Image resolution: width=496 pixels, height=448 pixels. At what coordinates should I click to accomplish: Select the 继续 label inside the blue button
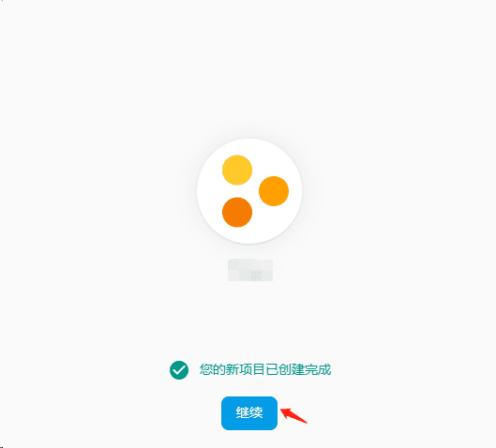click(249, 413)
